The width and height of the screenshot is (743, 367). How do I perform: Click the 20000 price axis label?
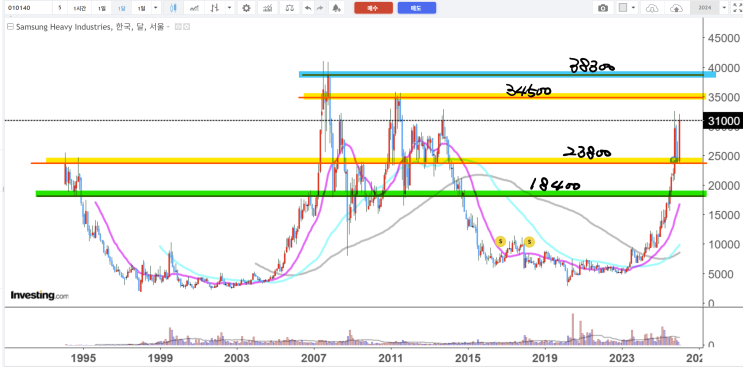point(724,185)
